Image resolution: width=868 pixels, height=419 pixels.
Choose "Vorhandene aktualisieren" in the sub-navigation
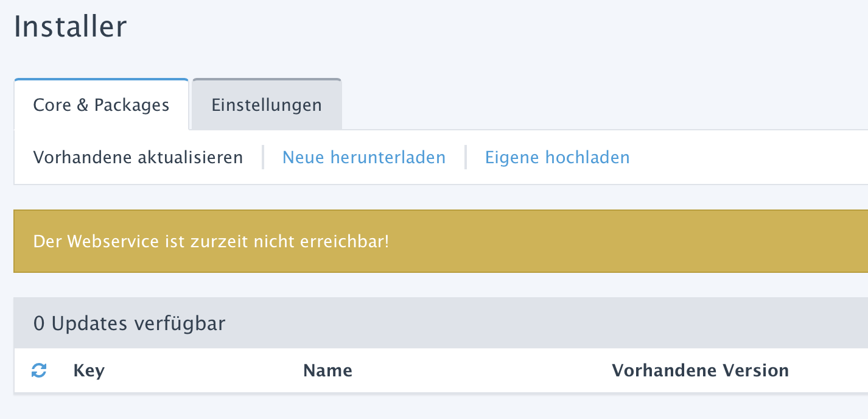[138, 157]
